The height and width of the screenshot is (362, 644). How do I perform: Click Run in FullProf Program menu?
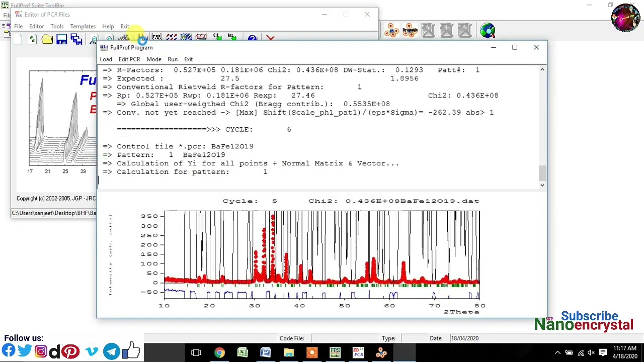coord(173,59)
